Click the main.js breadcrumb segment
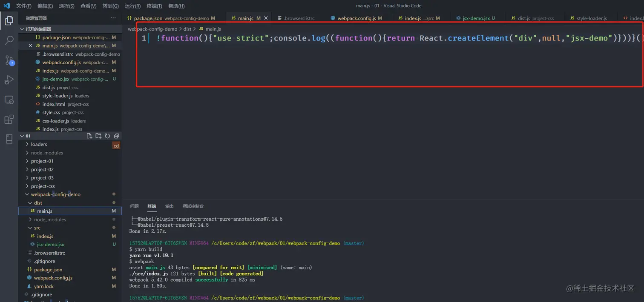The width and height of the screenshot is (644, 302). pos(210,29)
